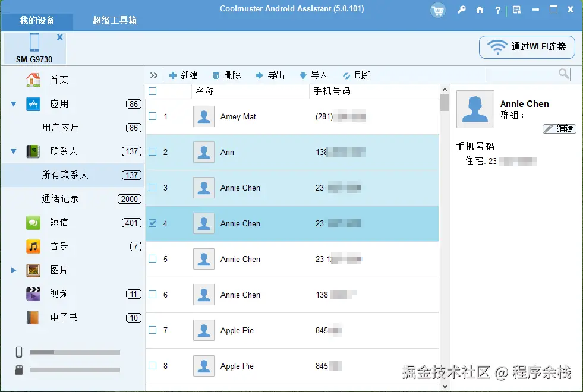Click the contact list scrollbar thumb

click(445, 103)
